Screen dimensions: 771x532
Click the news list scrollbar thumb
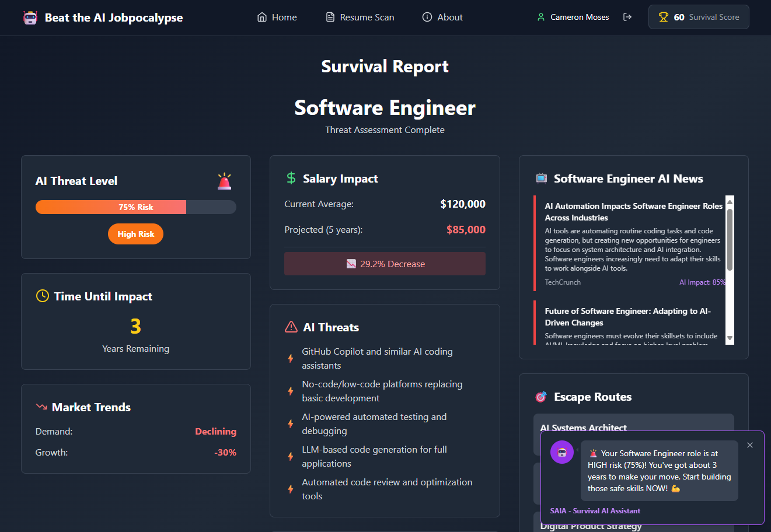click(730, 240)
